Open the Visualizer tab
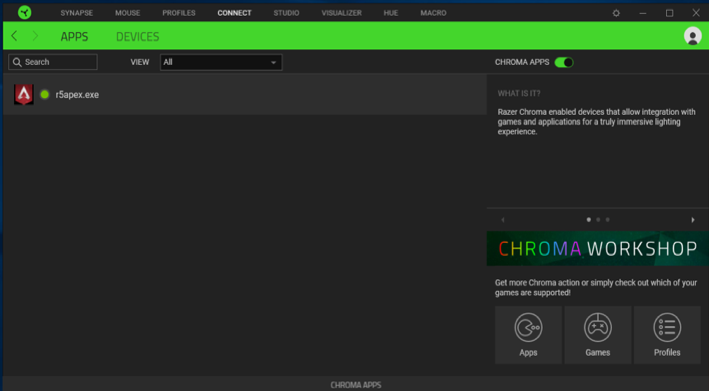The width and height of the screenshot is (709, 391). click(x=341, y=13)
